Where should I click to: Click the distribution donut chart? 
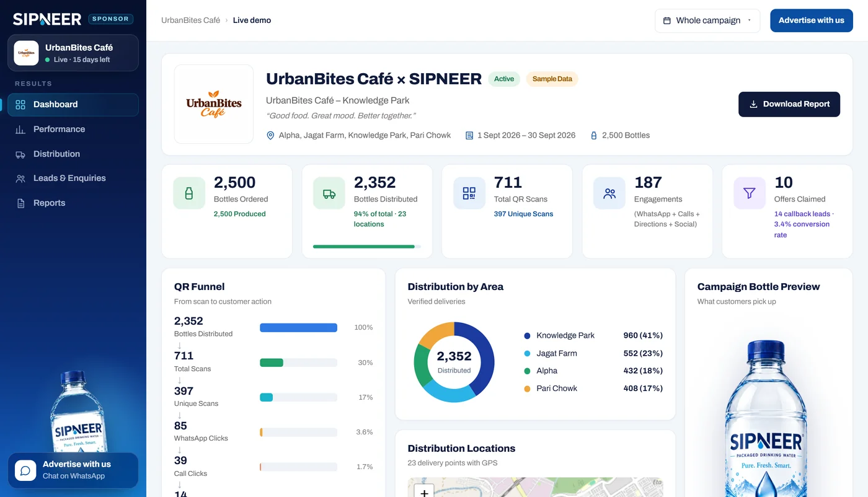pyautogui.click(x=454, y=363)
